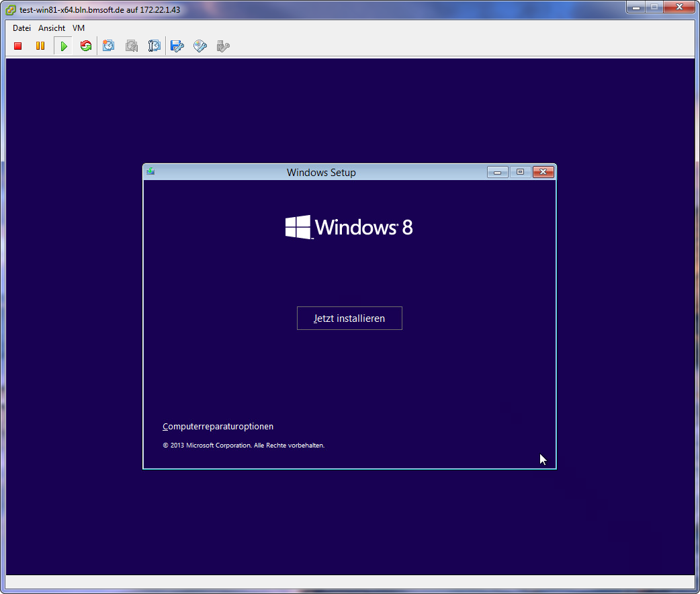
Task: Open Computerreparaturoptionen link
Action: pos(218,427)
